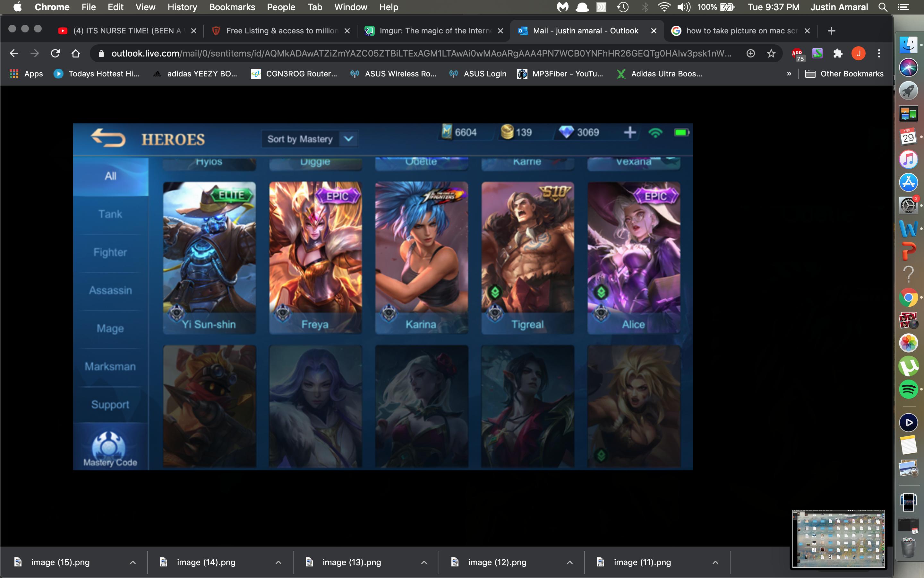Open the Alice hero card
This screenshot has width=924, height=578.
click(x=634, y=258)
